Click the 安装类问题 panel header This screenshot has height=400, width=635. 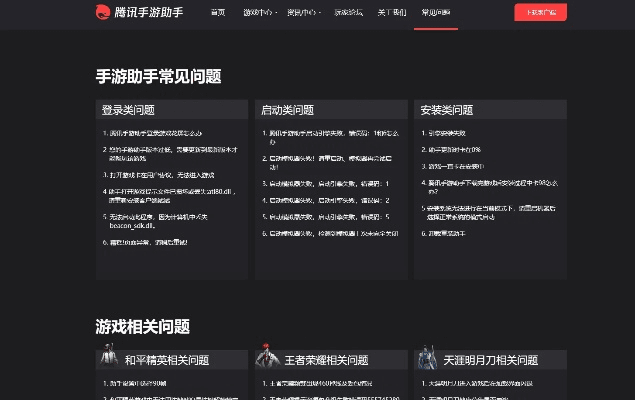[x=490, y=109]
